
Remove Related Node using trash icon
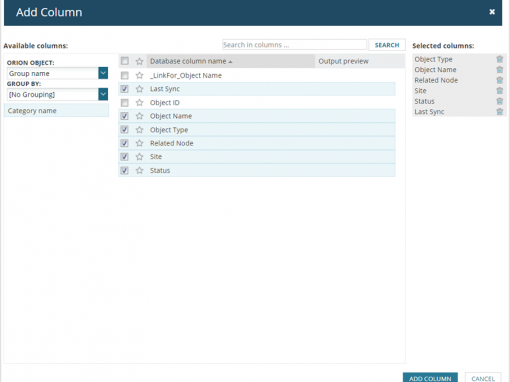[x=499, y=80]
